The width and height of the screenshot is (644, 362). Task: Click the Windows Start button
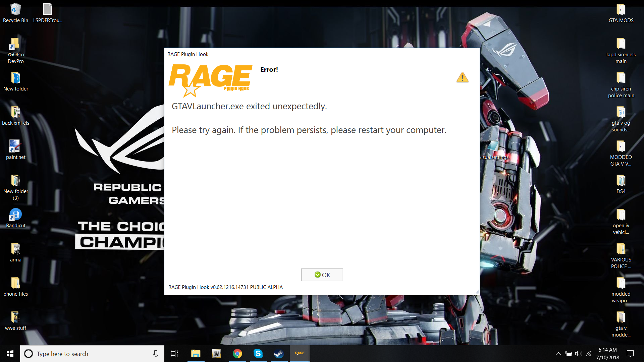click(x=10, y=354)
